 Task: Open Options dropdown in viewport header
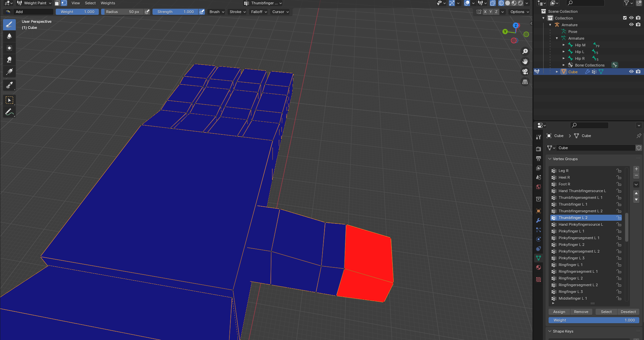pos(519,12)
